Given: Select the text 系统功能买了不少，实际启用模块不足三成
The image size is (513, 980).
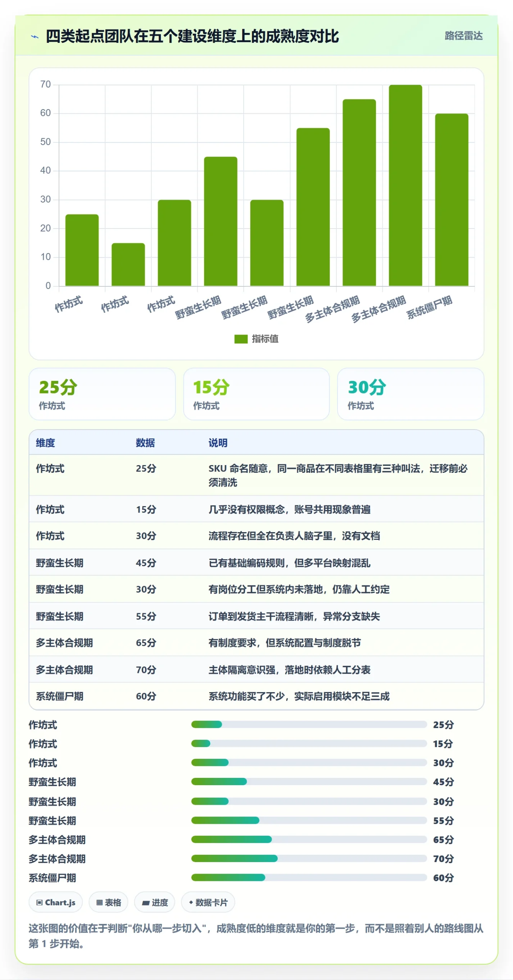Looking at the screenshot, I should click(x=299, y=696).
